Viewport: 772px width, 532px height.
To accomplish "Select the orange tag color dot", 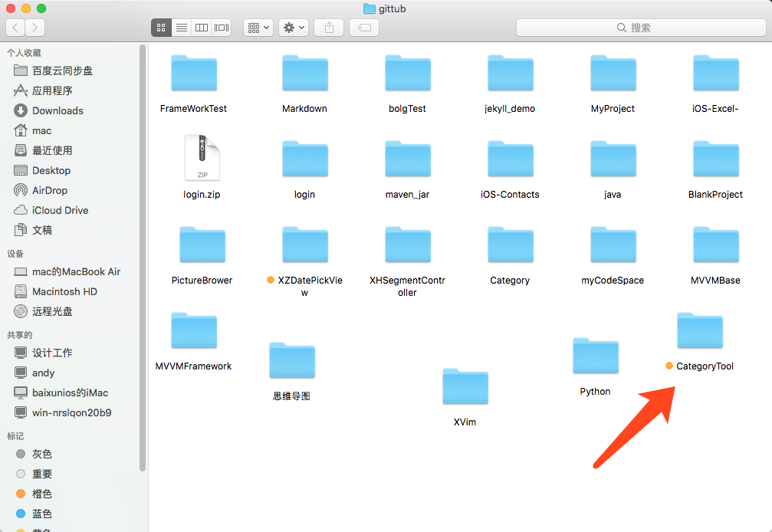I will [21, 494].
